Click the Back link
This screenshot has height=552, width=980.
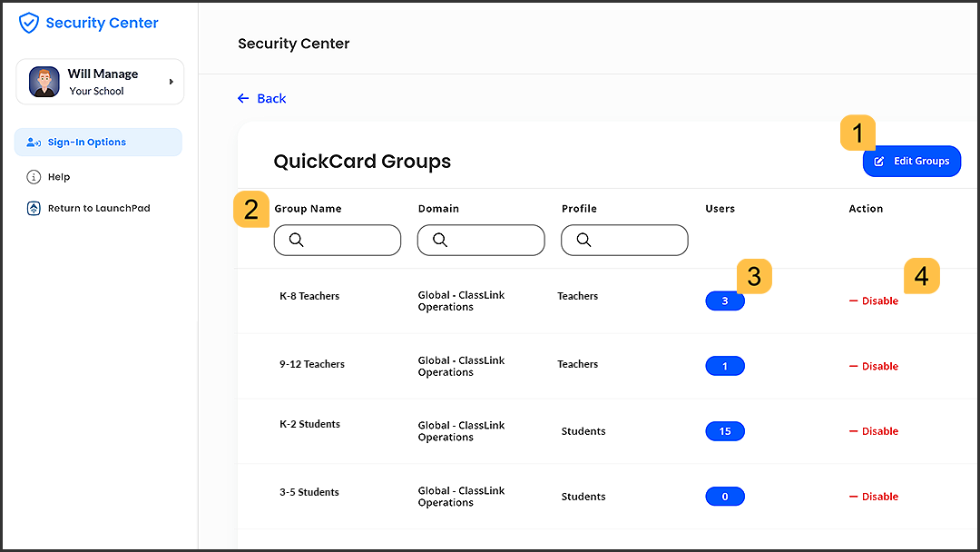pyautogui.click(x=269, y=98)
